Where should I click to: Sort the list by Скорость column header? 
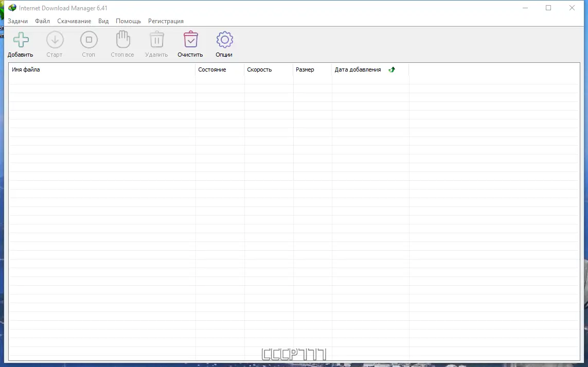click(x=269, y=69)
